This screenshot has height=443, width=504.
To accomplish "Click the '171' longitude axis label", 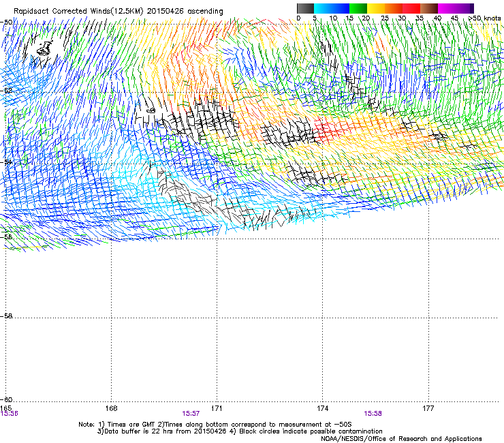I will 217,408.
